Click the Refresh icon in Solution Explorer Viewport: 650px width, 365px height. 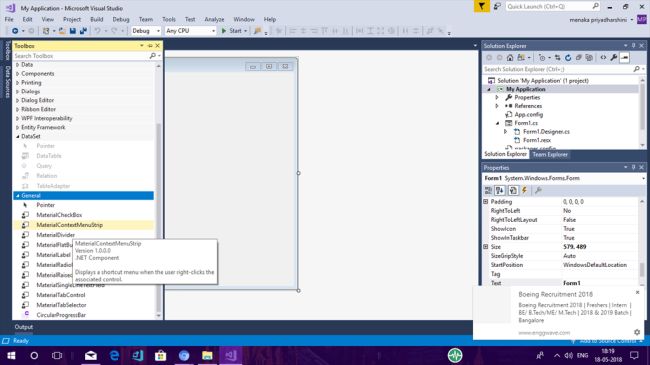point(568,58)
